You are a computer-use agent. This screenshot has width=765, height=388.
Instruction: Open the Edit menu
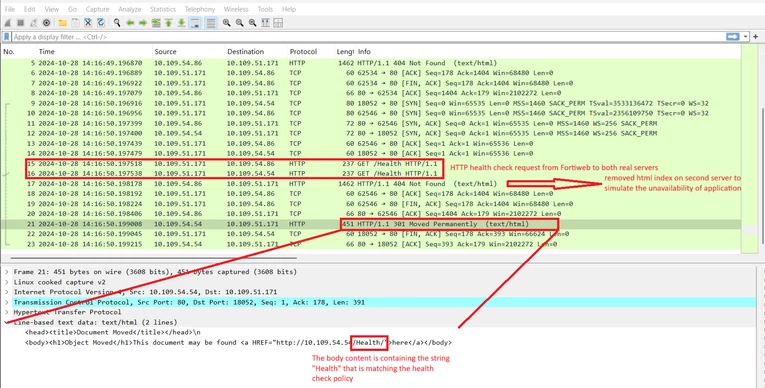30,9
